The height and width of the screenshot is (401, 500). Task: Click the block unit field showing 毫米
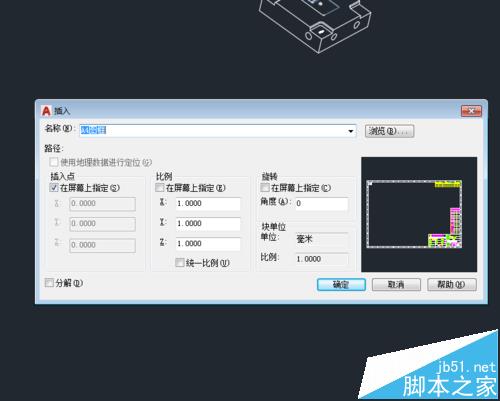point(322,239)
